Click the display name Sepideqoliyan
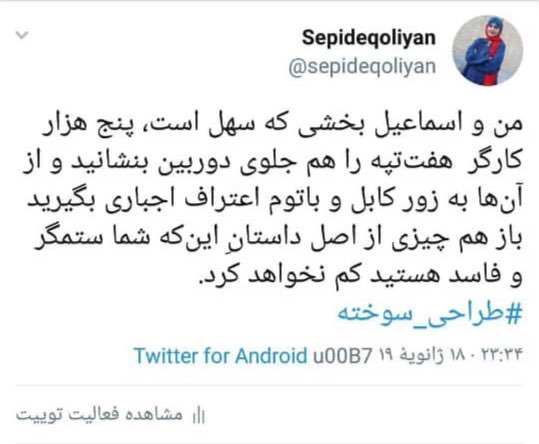539x444 pixels. click(x=369, y=38)
